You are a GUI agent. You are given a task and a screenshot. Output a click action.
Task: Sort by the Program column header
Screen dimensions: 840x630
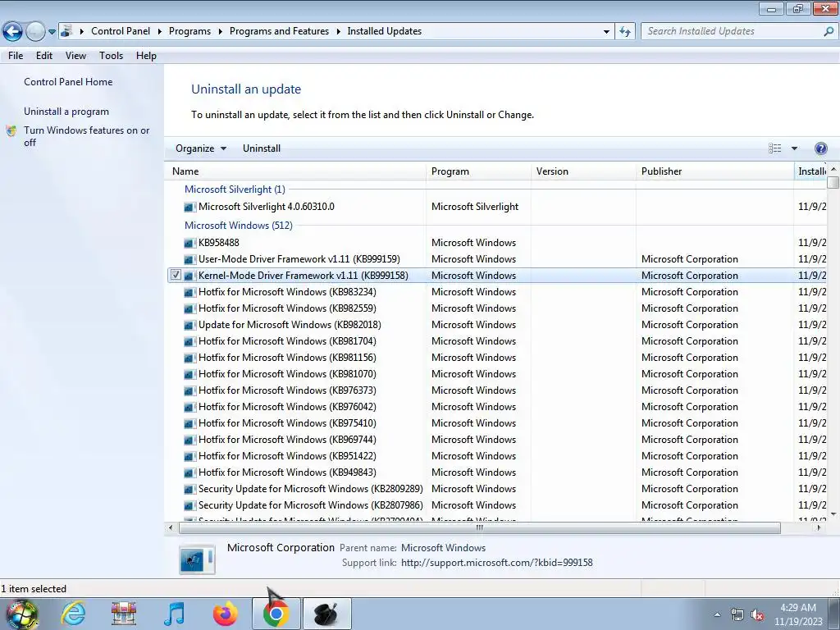pyautogui.click(x=479, y=171)
